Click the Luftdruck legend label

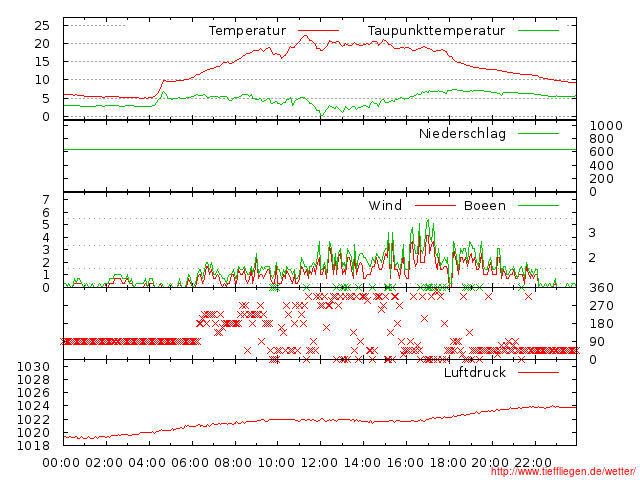coord(475,372)
